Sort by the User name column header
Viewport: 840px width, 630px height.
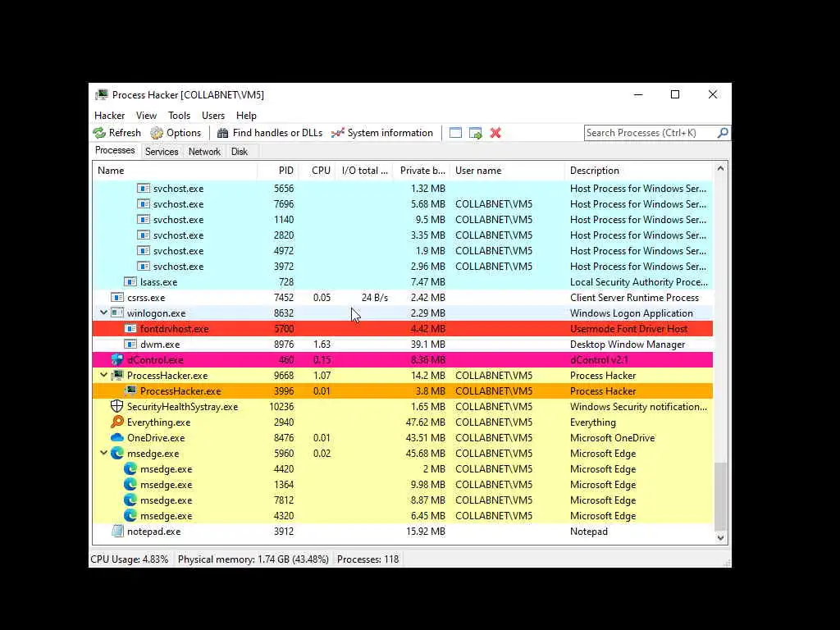507,171
